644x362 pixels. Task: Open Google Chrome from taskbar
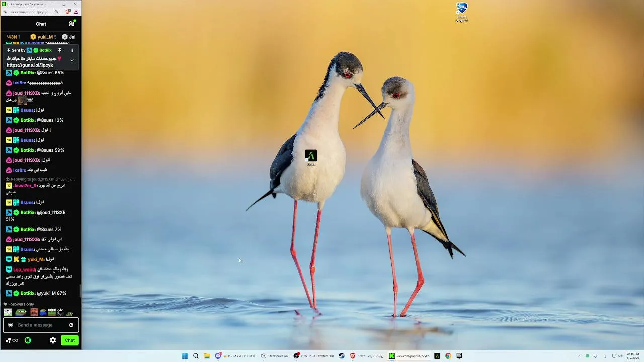[448, 356]
